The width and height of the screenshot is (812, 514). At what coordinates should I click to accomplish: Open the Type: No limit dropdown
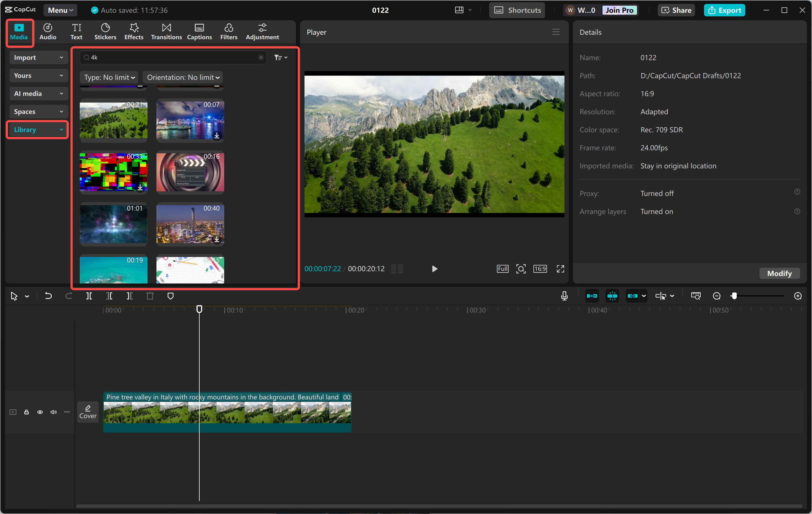tap(109, 77)
